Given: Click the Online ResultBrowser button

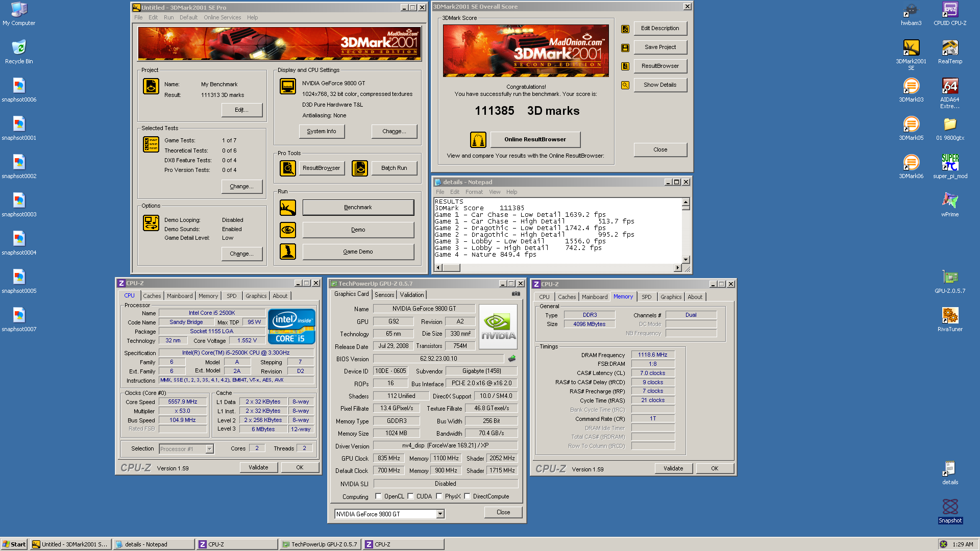Looking at the screenshot, I should tap(535, 139).
